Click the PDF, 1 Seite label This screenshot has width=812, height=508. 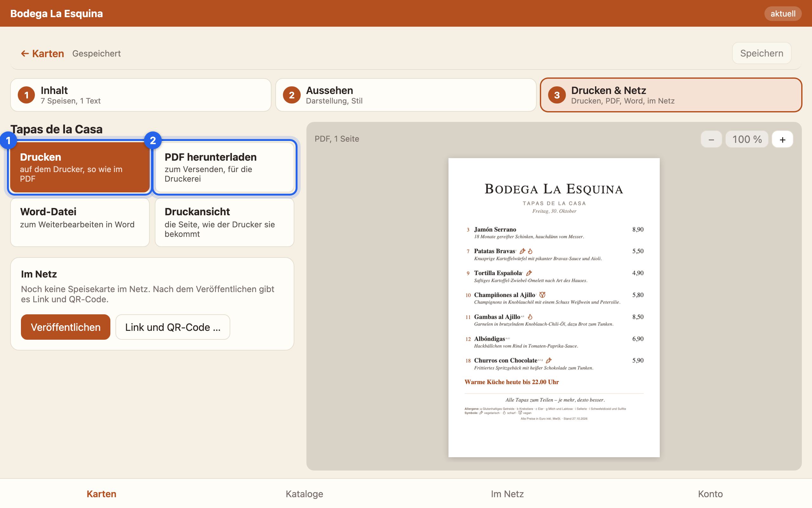click(337, 139)
